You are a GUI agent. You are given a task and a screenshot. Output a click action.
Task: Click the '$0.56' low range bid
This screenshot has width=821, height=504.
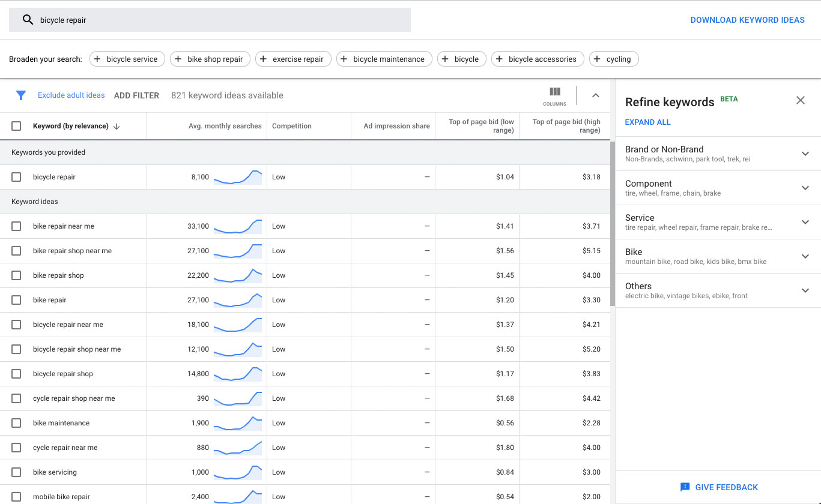504,423
